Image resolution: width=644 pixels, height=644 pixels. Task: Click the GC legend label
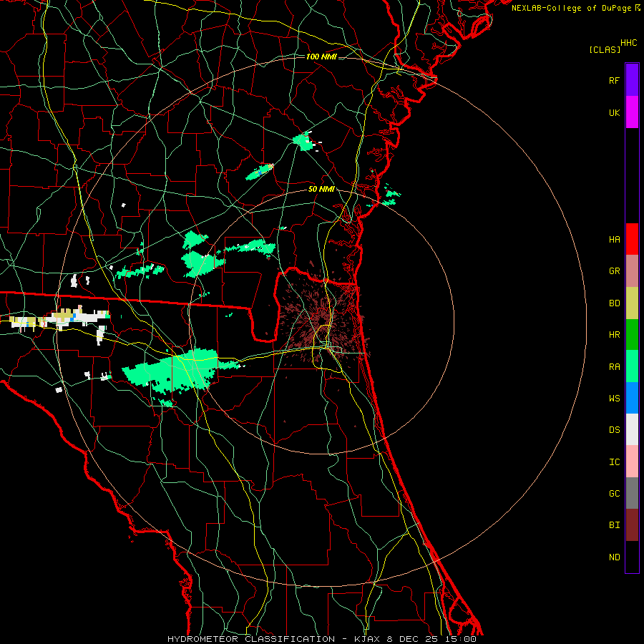[x=614, y=494]
